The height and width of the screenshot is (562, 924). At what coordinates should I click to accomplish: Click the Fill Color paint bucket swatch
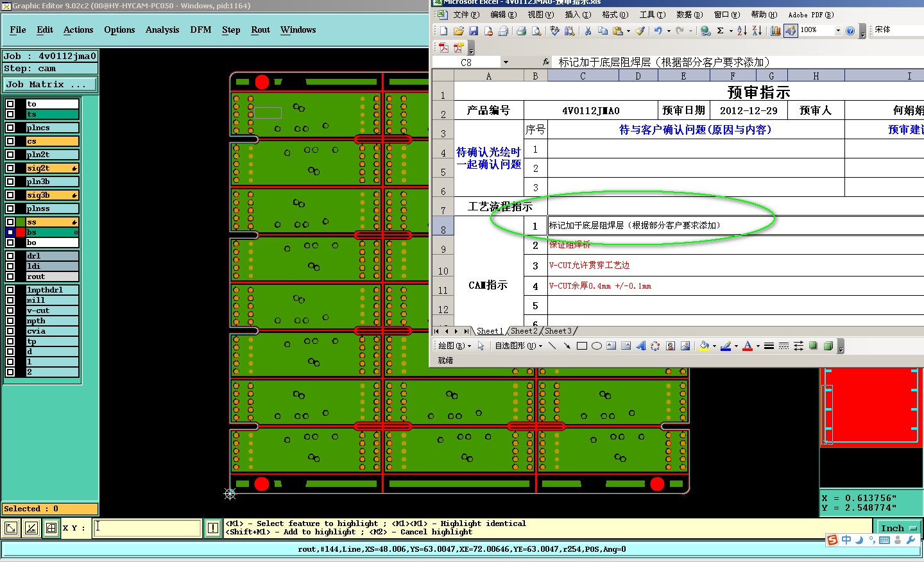tap(705, 346)
